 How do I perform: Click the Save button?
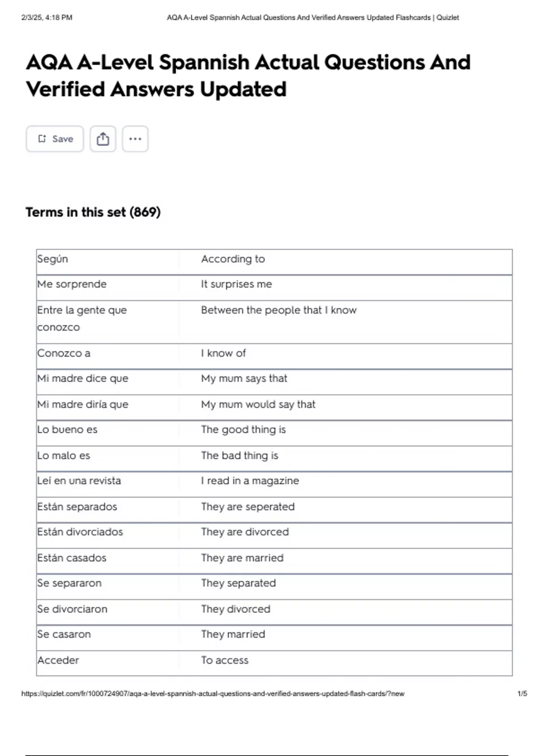tap(55, 139)
